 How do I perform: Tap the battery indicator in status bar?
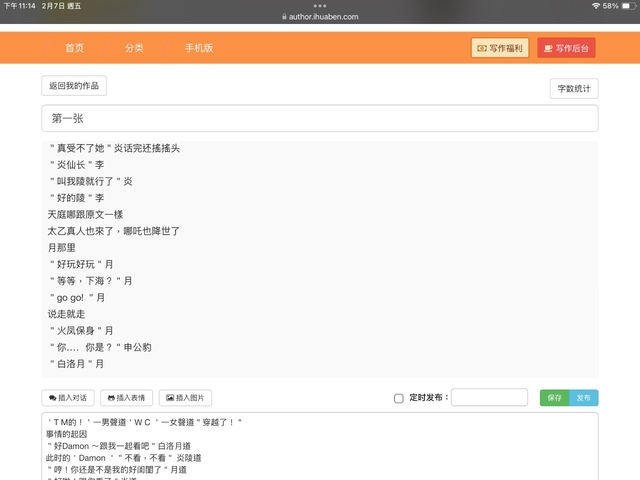coord(625,6)
